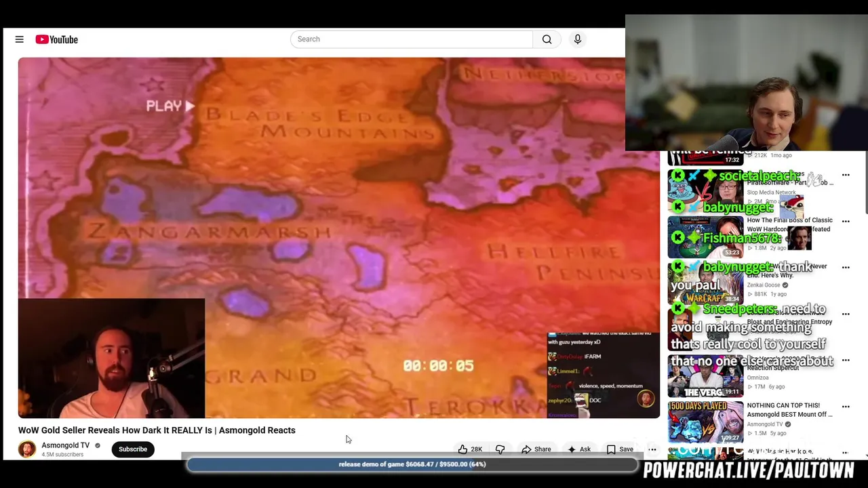Screen dimensions: 868x488
Task: Go to the YouTube home logo
Action: 57,39
